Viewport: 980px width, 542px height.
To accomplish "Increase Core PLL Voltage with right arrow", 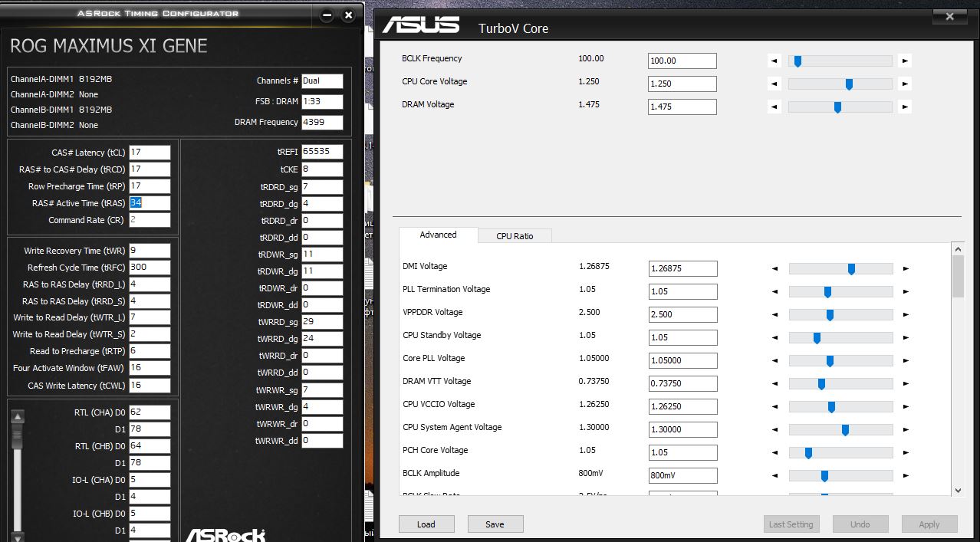I will click(906, 361).
